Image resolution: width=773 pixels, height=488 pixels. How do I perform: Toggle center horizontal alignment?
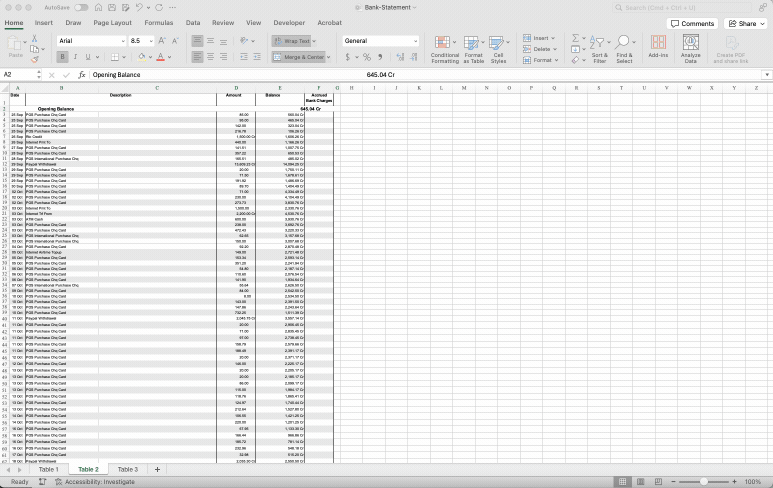(211, 57)
